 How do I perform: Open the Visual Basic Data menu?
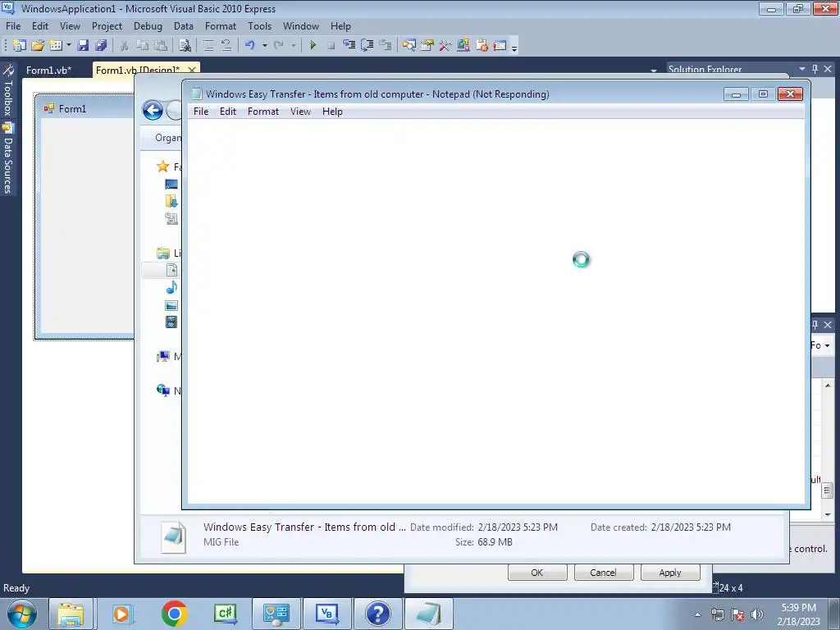click(x=183, y=26)
